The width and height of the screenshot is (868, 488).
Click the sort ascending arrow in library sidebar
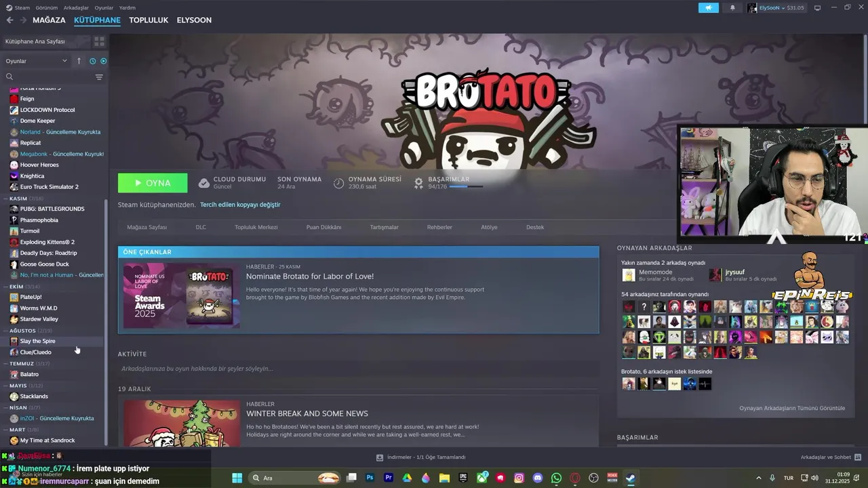point(79,61)
